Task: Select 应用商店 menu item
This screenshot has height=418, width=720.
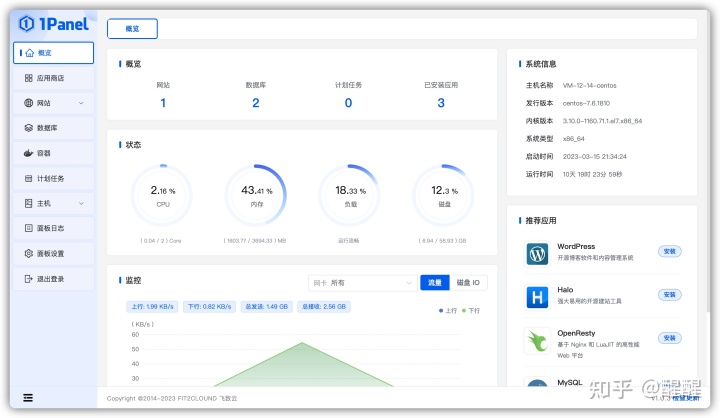Action: click(x=53, y=78)
